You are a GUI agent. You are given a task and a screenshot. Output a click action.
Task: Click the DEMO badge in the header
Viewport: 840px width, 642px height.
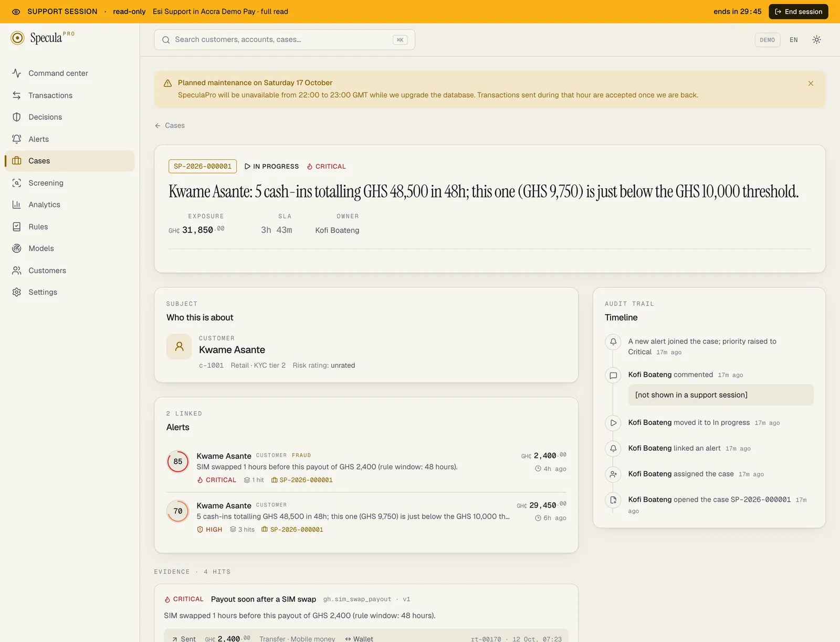[767, 40]
